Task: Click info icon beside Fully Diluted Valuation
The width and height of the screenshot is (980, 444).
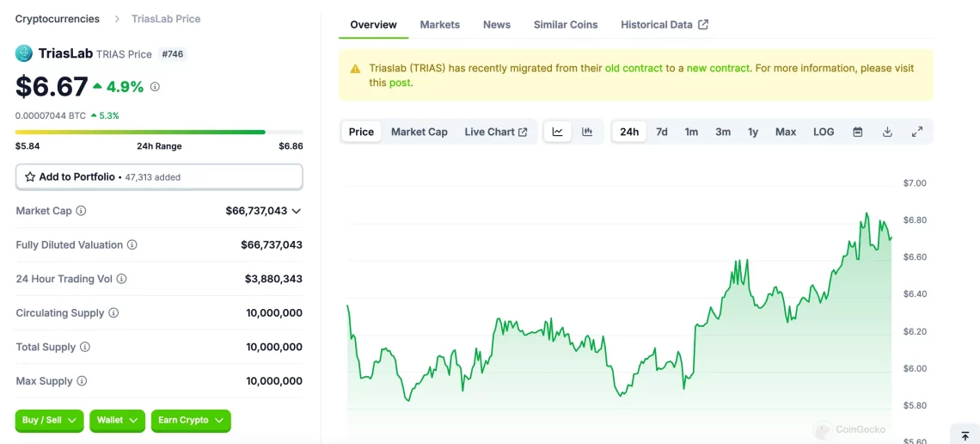Action: pos(132,245)
